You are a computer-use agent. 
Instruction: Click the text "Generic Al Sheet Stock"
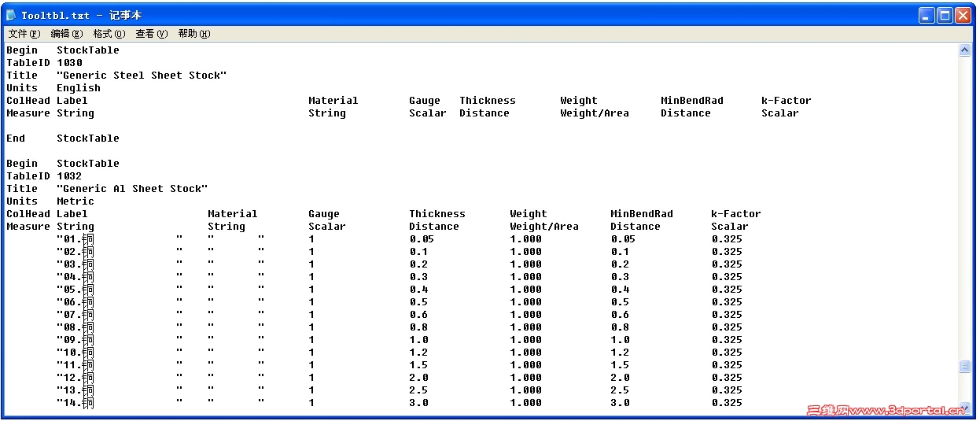(x=132, y=189)
